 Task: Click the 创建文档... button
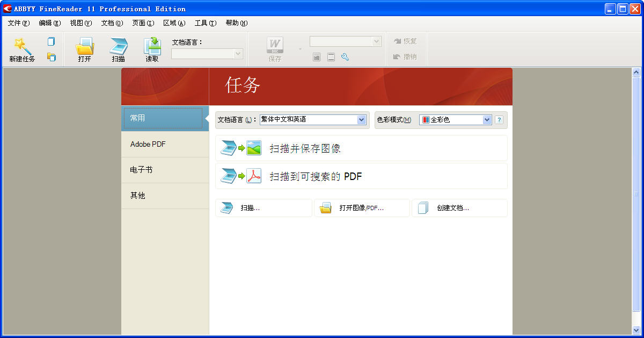tap(460, 208)
